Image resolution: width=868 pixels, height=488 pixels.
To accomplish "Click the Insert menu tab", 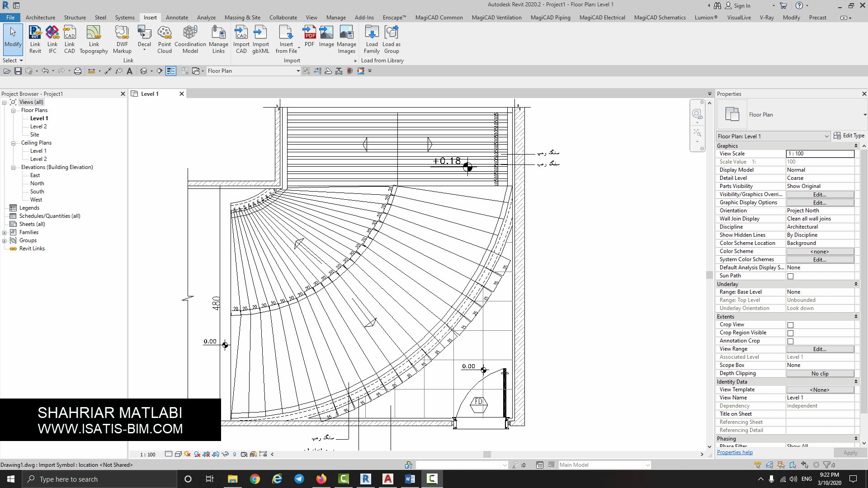I will tap(150, 17).
